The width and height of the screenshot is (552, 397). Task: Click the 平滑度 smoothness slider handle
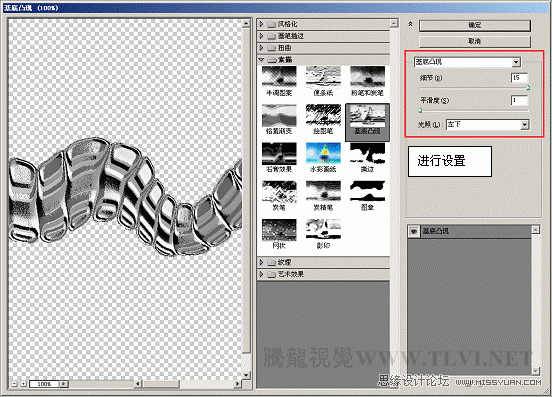coord(420,111)
